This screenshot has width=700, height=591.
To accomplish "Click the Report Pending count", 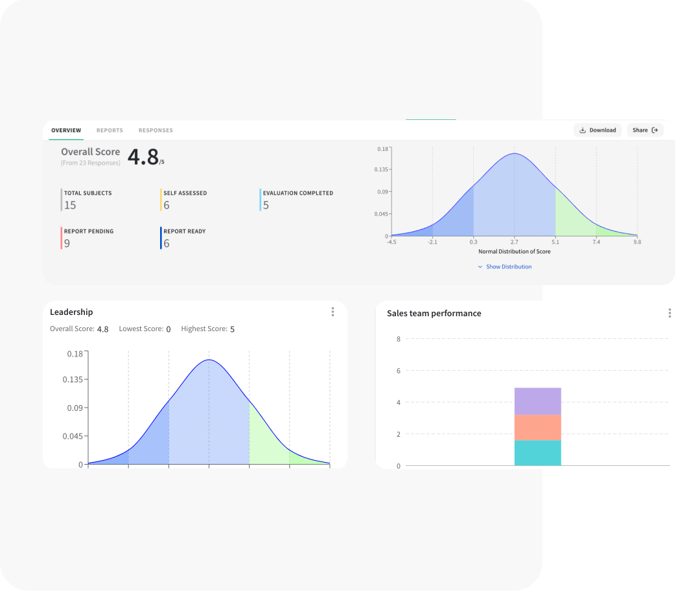I will coord(67,244).
